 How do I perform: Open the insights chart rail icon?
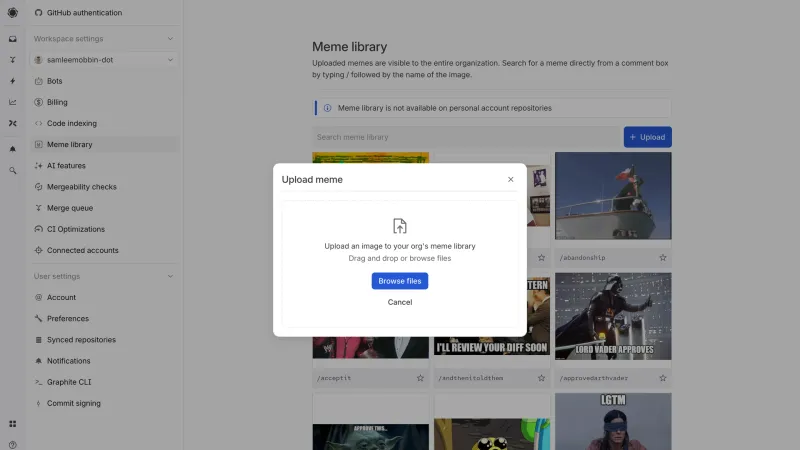[x=12, y=102]
